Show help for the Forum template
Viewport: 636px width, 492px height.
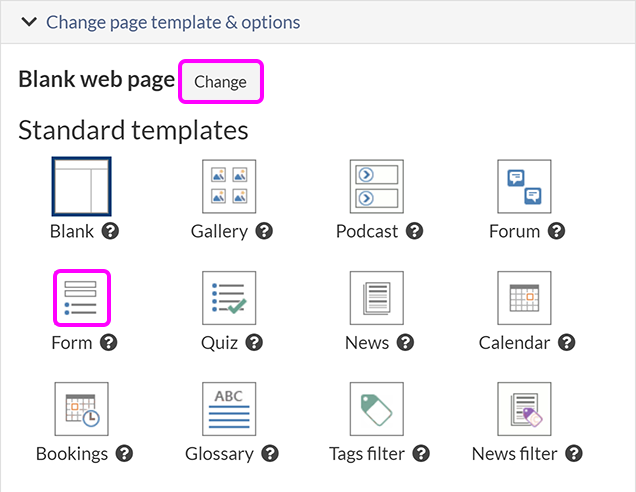557,232
